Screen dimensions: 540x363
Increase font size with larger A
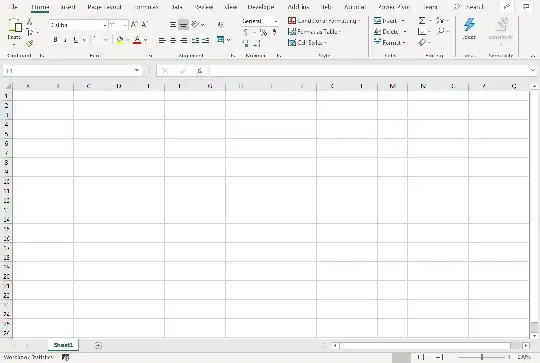[x=134, y=24]
